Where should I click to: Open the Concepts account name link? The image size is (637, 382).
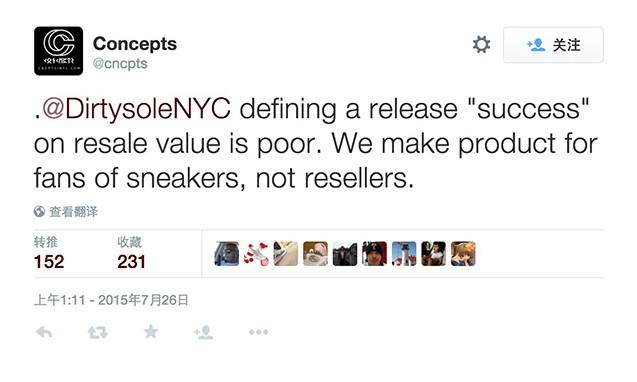point(135,43)
